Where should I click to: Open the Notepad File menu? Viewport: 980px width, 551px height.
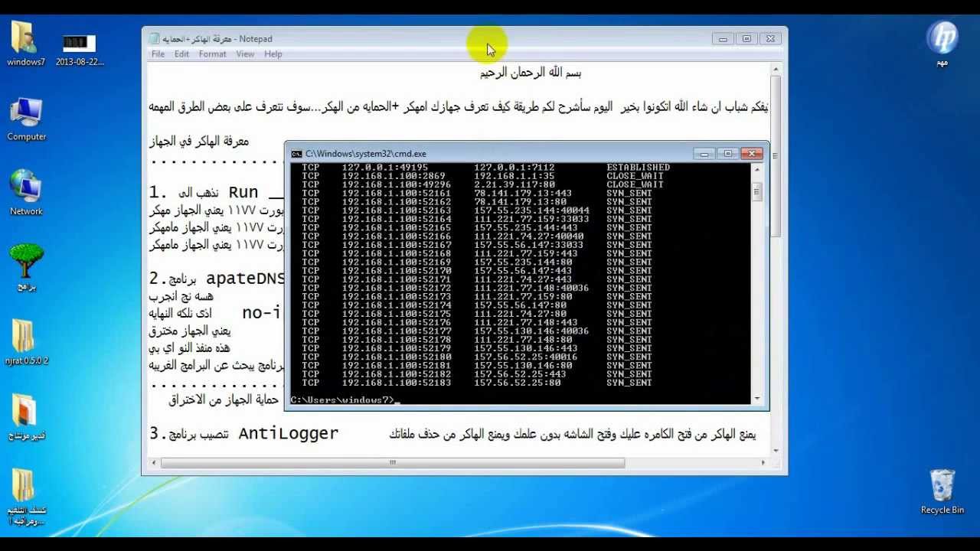[x=158, y=54]
